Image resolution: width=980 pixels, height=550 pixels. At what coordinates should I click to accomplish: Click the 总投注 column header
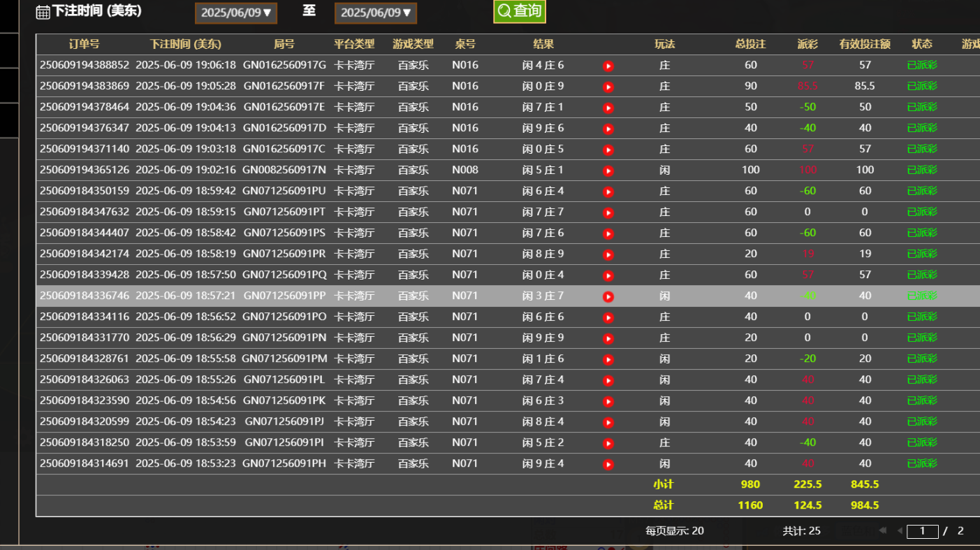(x=750, y=44)
